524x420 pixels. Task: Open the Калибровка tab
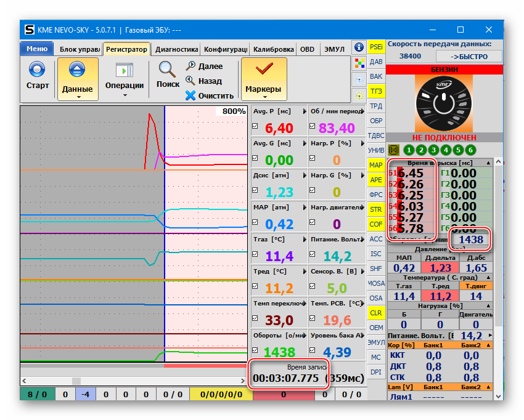(273, 49)
